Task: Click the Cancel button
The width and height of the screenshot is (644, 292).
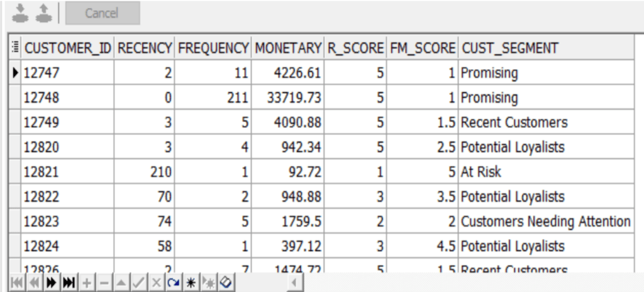Action: pyautogui.click(x=103, y=13)
